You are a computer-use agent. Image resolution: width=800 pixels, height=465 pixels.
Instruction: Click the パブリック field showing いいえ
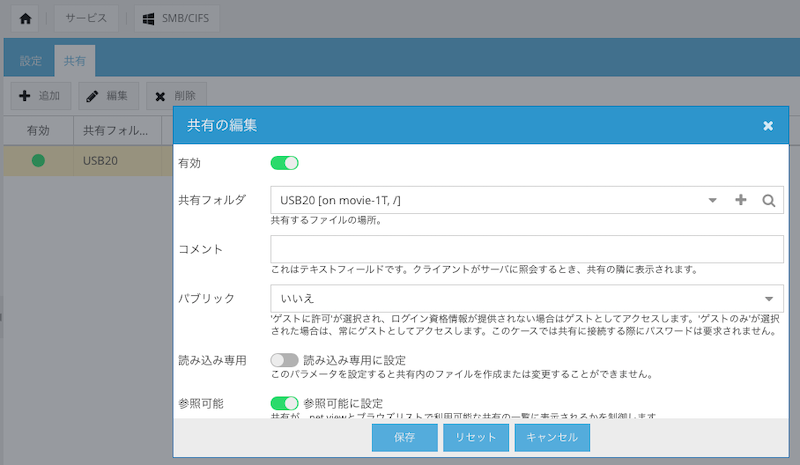527,298
